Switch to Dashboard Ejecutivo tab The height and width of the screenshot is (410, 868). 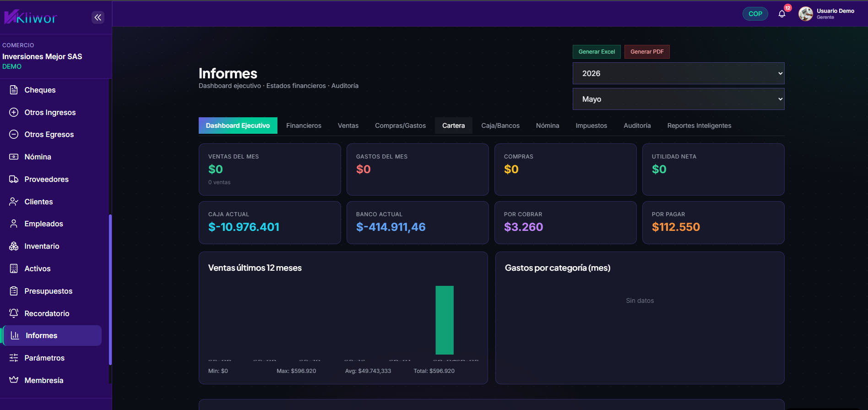[x=238, y=126]
